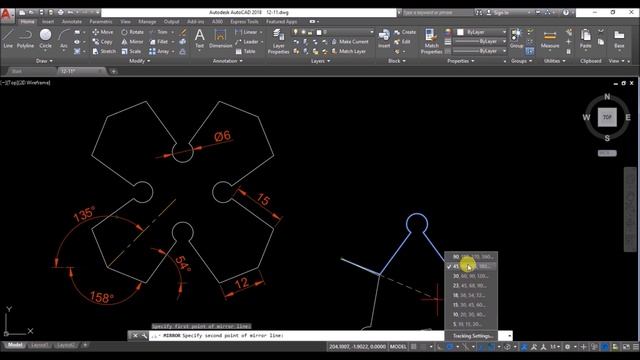Expand the Utilities panel
The image size is (640, 360).
point(554,61)
